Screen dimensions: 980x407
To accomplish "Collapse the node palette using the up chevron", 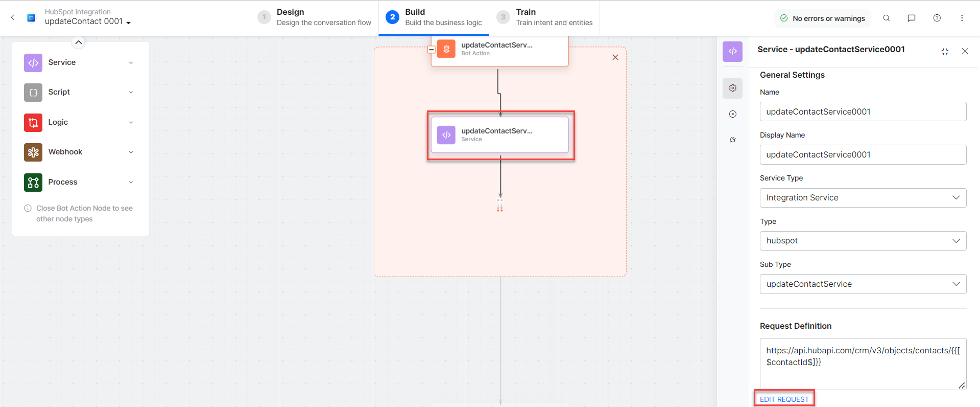I will [x=78, y=42].
